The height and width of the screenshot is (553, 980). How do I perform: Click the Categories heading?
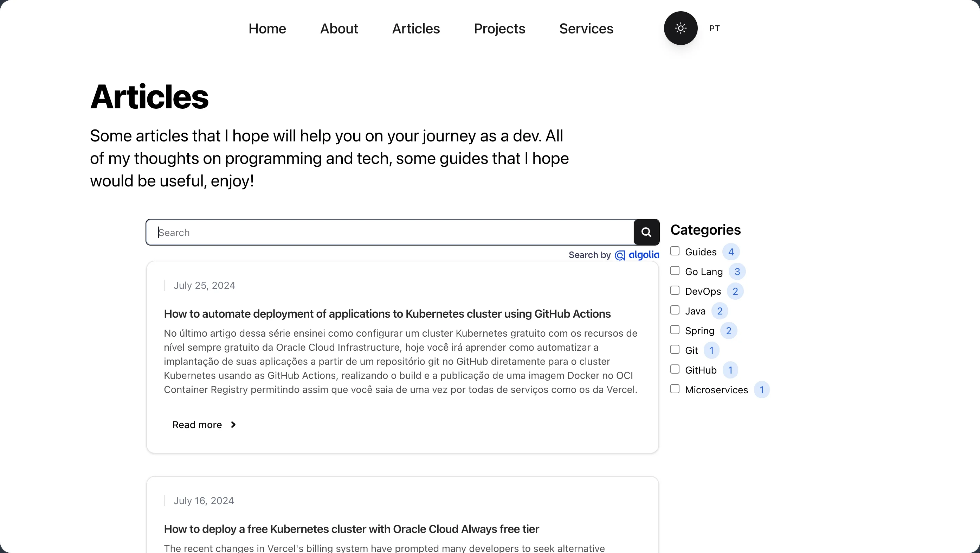(705, 230)
